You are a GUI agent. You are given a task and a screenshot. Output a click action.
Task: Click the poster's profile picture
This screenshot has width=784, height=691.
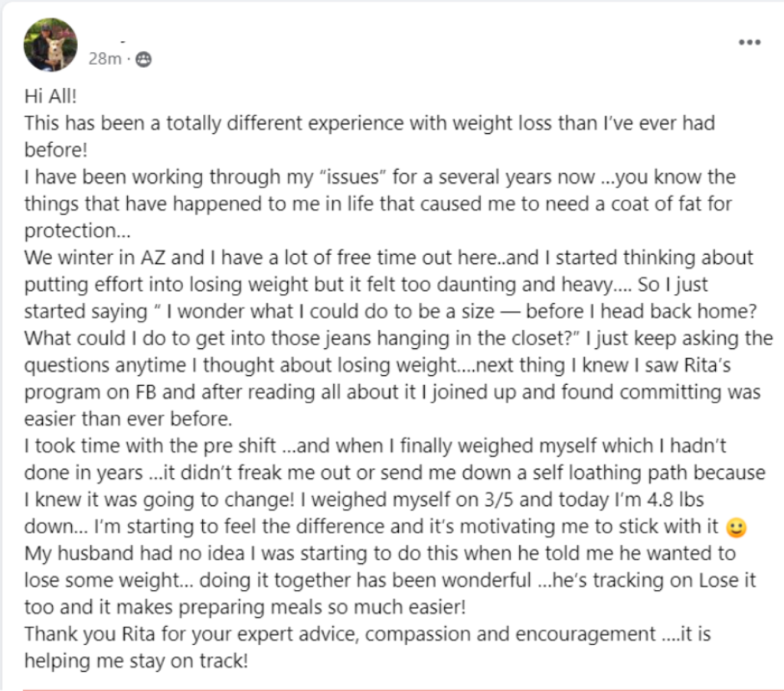[51, 44]
